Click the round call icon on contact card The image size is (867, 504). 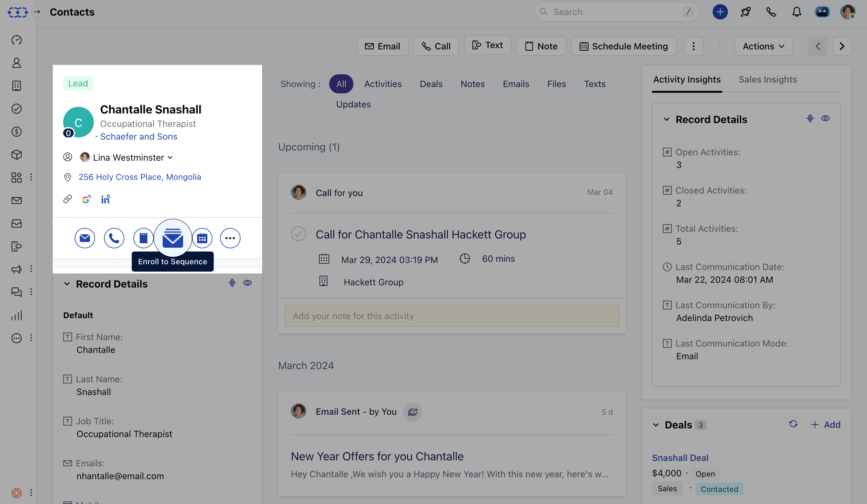click(x=114, y=238)
